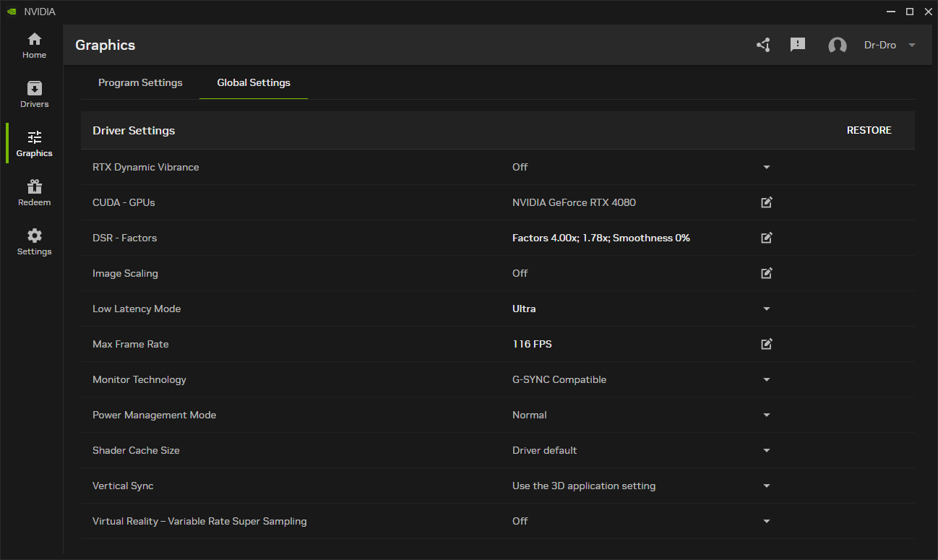Click the Vertical Sync label
This screenshot has width=938, height=560.
click(x=123, y=486)
